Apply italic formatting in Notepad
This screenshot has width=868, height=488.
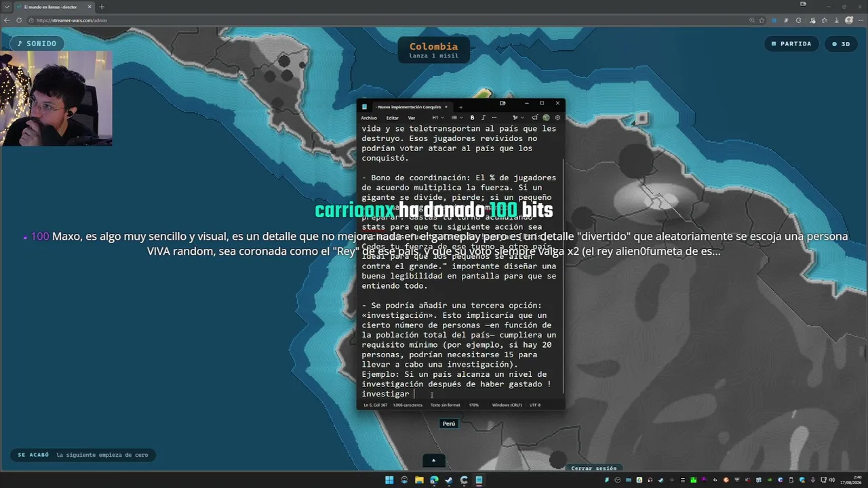click(484, 118)
